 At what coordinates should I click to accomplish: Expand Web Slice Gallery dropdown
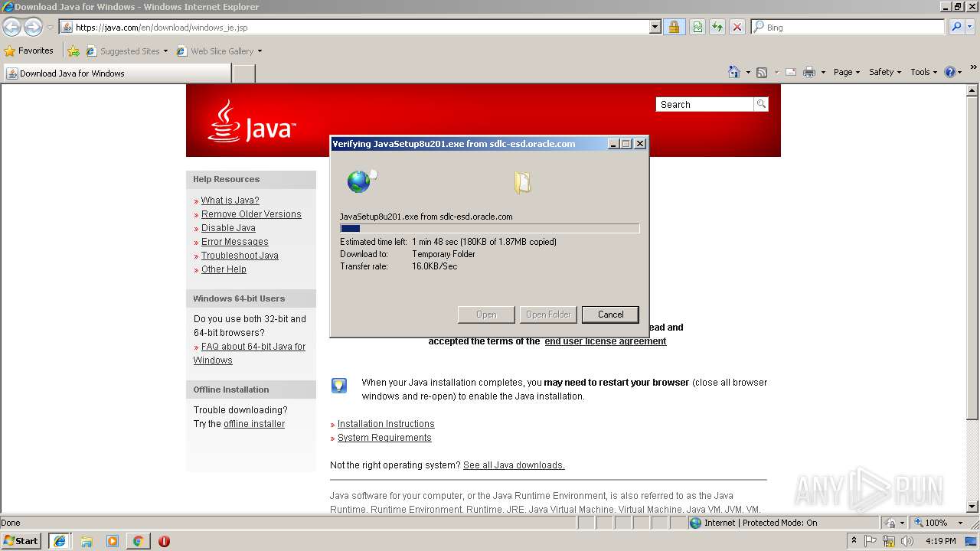click(260, 51)
